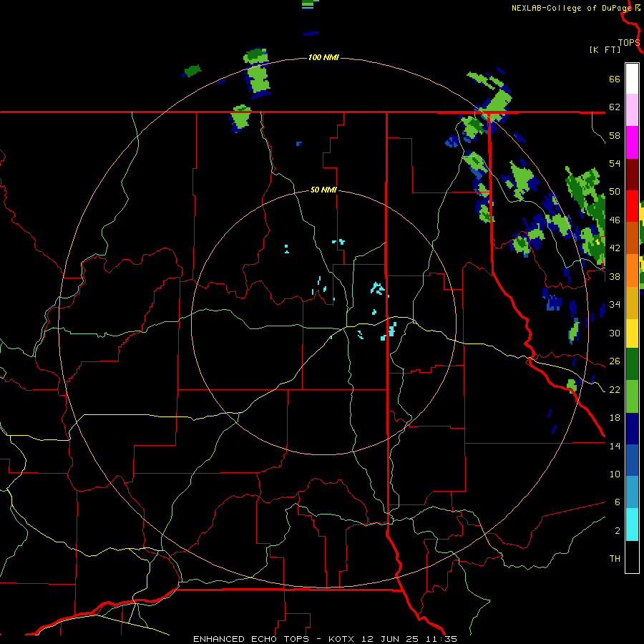Click legend value "14"
Image resolution: width=644 pixels, height=644 pixels.
click(x=615, y=446)
